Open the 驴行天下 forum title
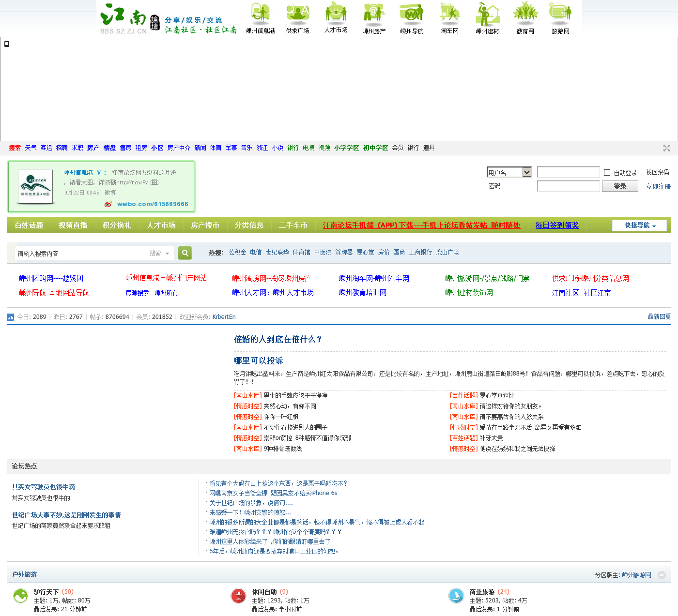Image resolution: width=678 pixels, height=616 pixels. coord(46,592)
